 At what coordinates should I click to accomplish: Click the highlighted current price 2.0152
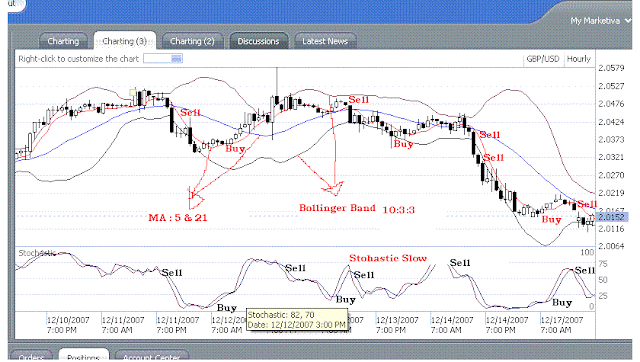[x=611, y=217]
